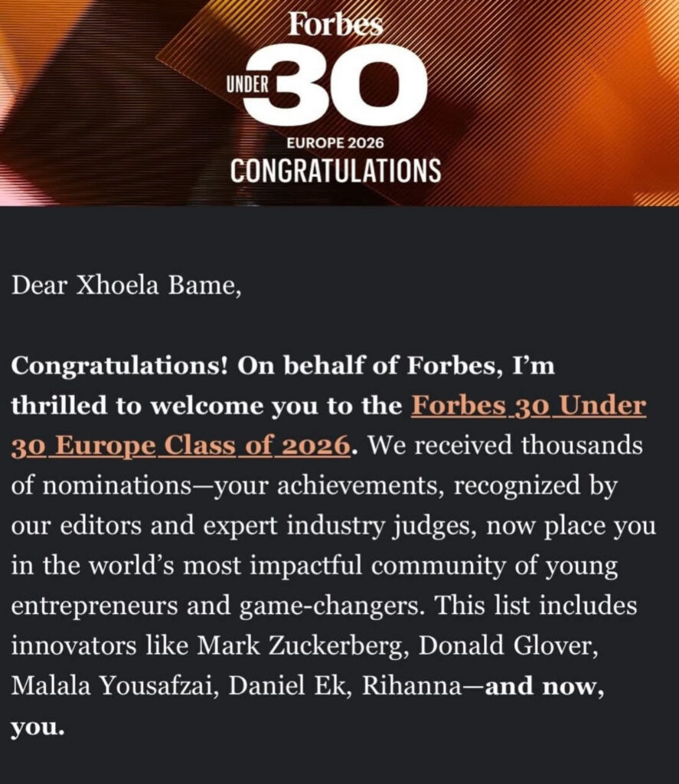Open the Forbes 30 Under link
Screen dimensions: 679x784
tap(528, 406)
